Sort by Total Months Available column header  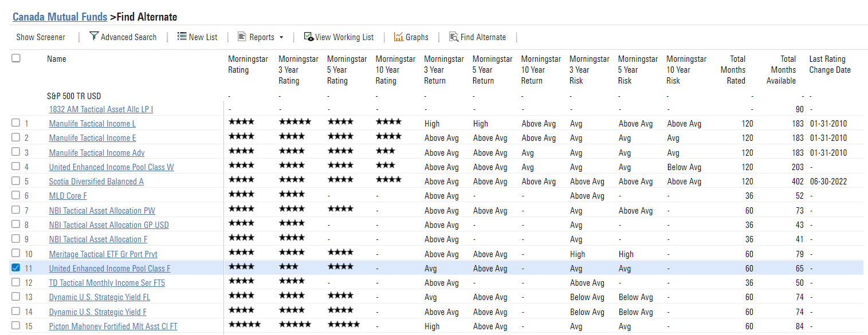783,69
